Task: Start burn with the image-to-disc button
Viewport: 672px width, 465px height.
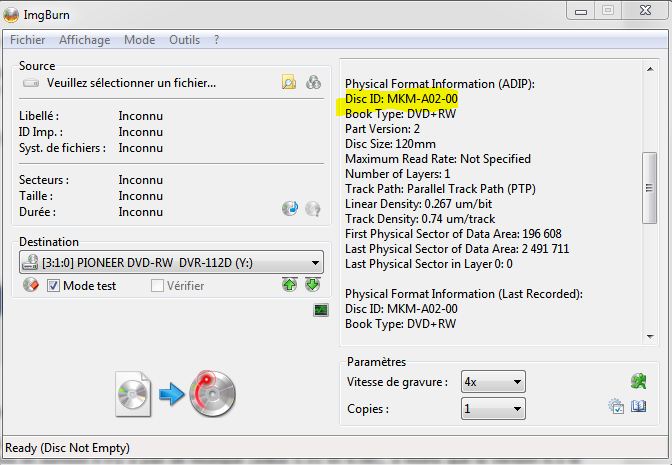Action: click(176, 394)
